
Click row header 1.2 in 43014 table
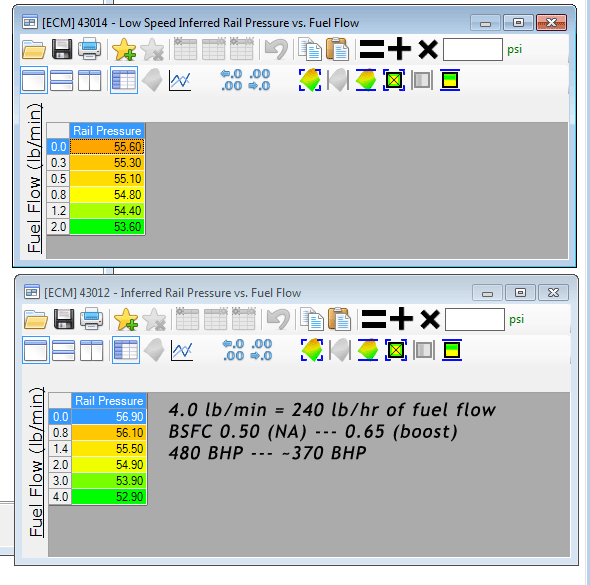click(x=58, y=211)
